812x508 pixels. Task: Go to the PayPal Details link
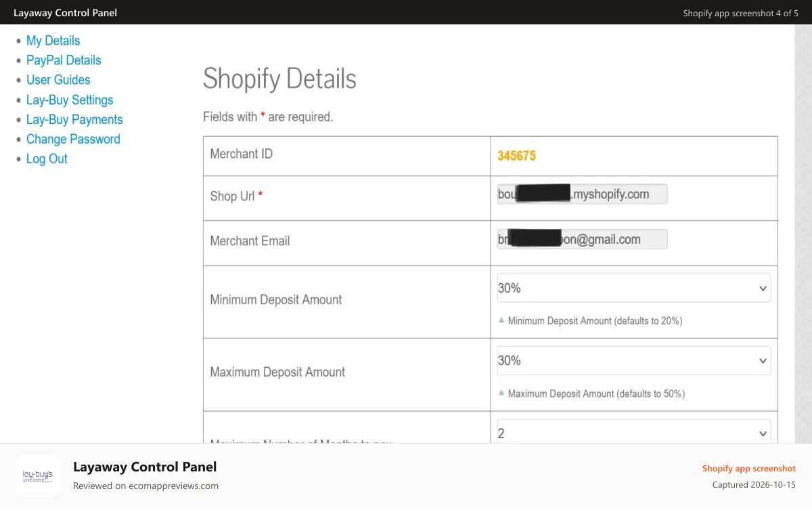64,60
